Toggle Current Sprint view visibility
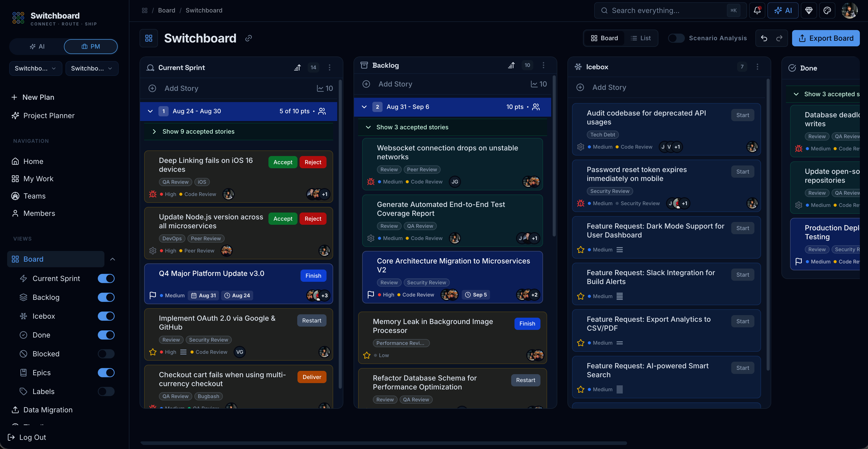Viewport: 868px width, 449px height. (106, 278)
